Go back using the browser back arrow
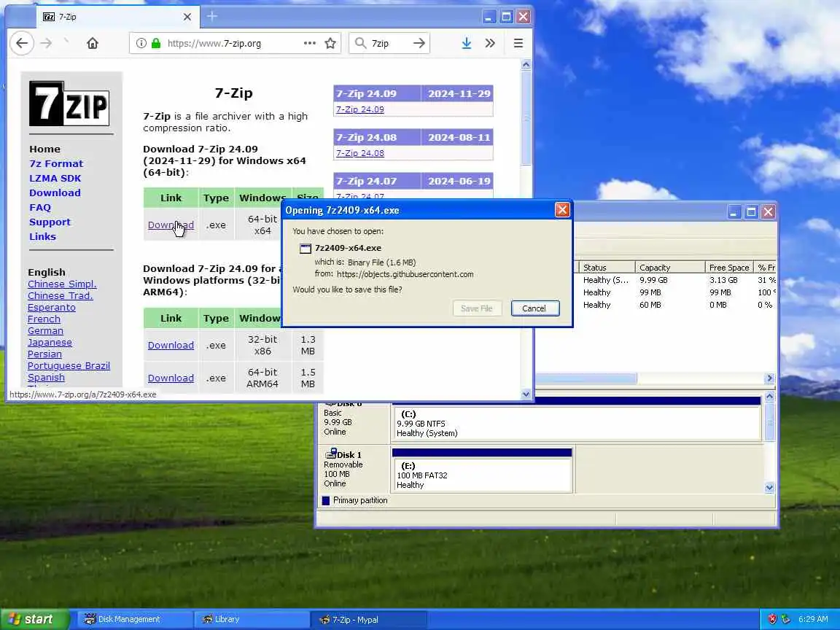The height and width of the screenshot is (630, 840). pos(22,44)
